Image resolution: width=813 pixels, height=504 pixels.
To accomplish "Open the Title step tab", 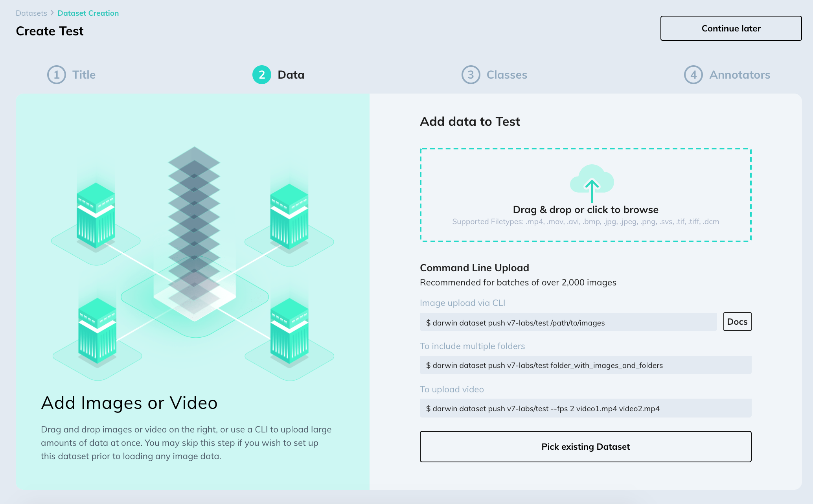I will pos(84,75).
